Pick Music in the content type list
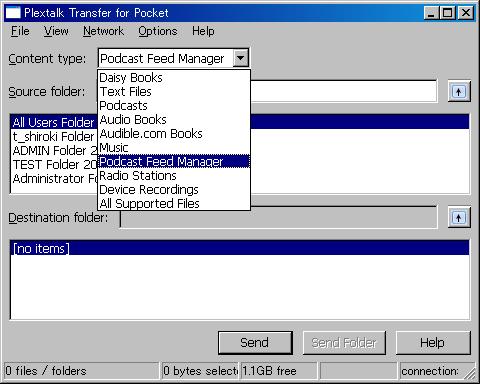This screenshot has width=480, height=384. coord(174,147)
